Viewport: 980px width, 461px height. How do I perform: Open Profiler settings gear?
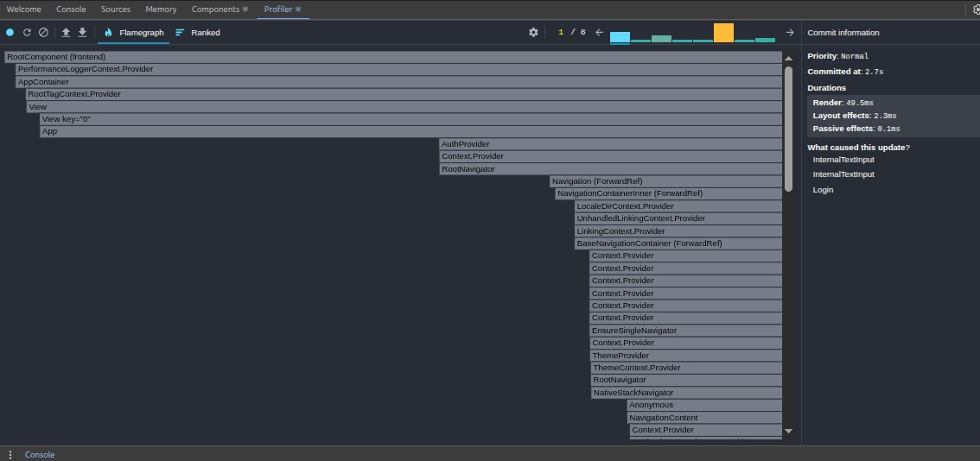click(x=533, y=33)
